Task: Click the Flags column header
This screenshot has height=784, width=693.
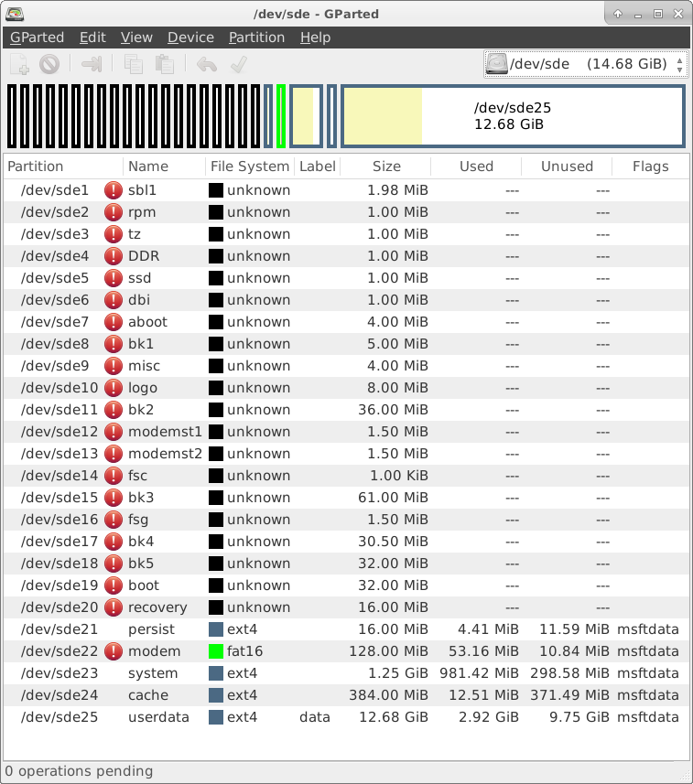Action: click(651, 166)
